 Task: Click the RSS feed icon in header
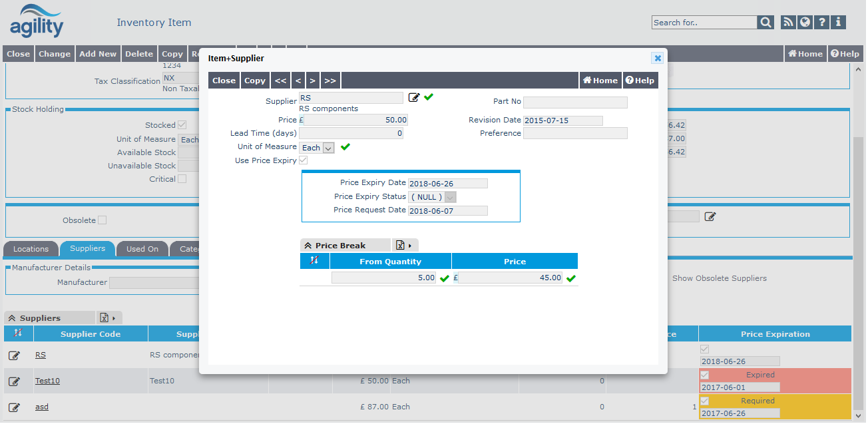point(788,22)
